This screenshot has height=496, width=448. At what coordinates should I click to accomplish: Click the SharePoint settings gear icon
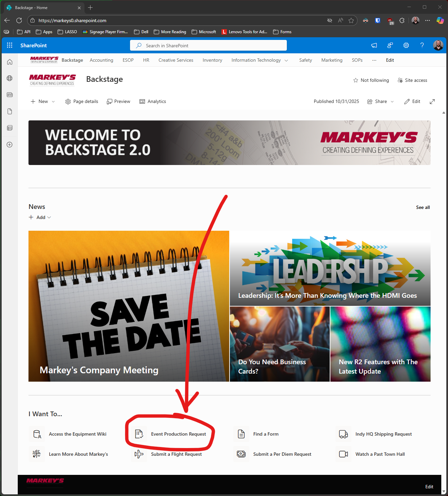click(x=406, y=45)
